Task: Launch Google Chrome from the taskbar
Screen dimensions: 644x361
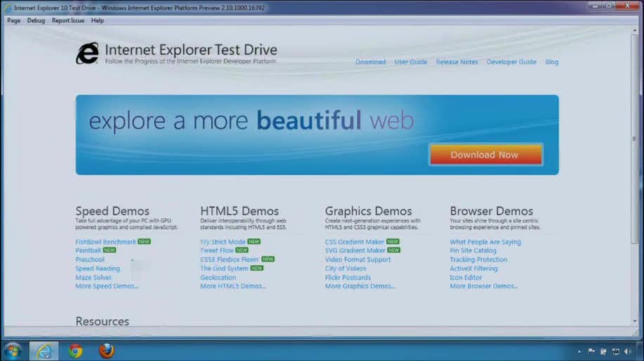Action: pyautogui.click(x=75, y=351)
